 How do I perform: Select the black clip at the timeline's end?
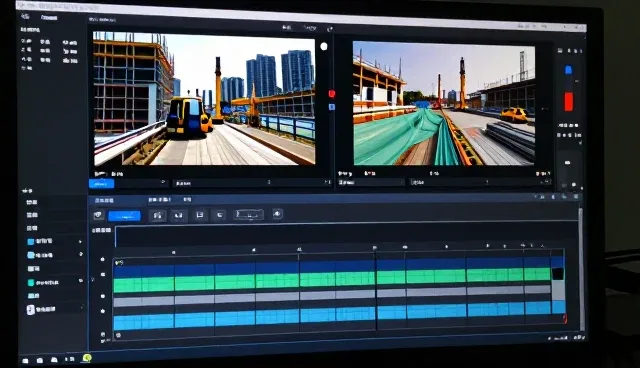pos(558,274)
